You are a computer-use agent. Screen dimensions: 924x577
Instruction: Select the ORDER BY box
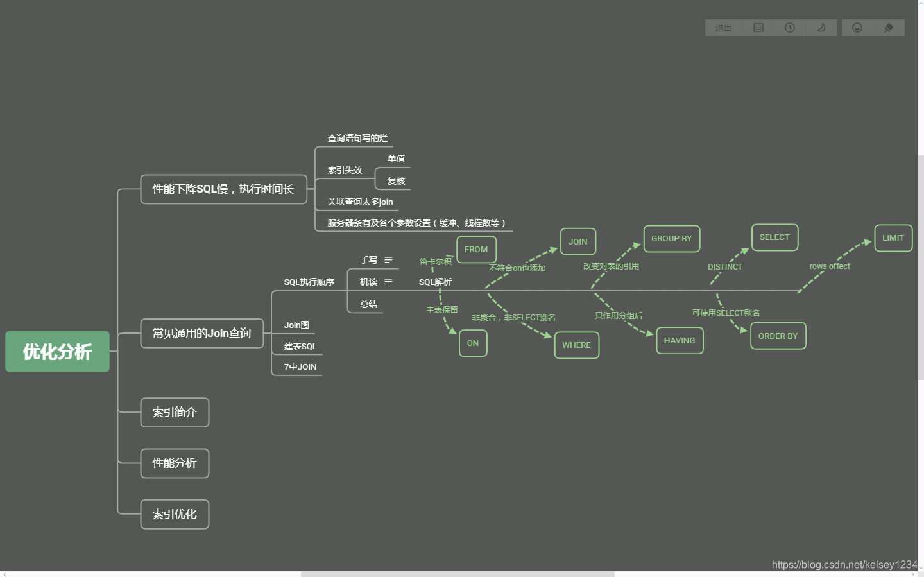pyautogui.click(x=778, y=336)
